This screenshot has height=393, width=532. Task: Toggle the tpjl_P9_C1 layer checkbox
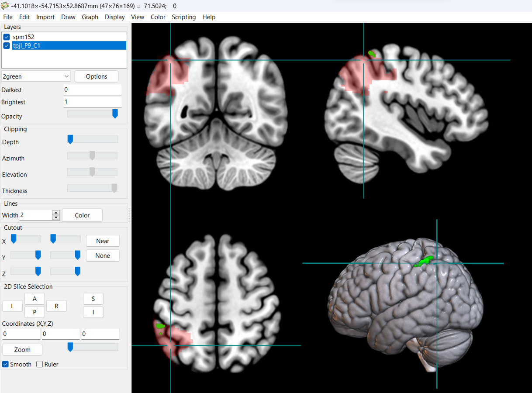coord(7,45)
